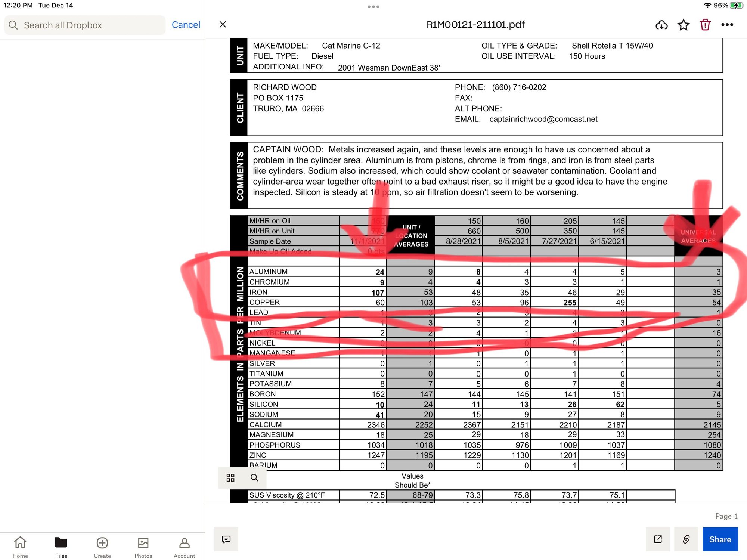Tap the three-dot multitasking handle at top
Image resolution: width=747 pixels, height=560 pixels.
click(x=373, y=7)
